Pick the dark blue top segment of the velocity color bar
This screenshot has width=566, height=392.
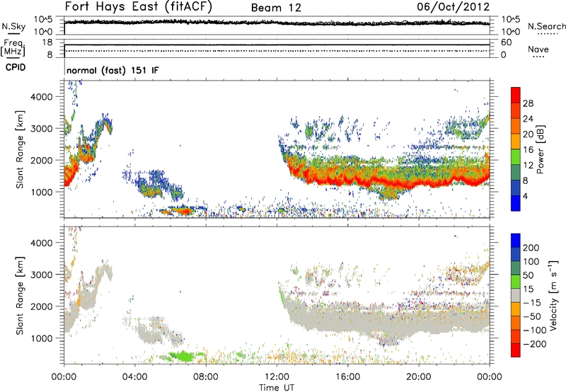click(516, 241)
